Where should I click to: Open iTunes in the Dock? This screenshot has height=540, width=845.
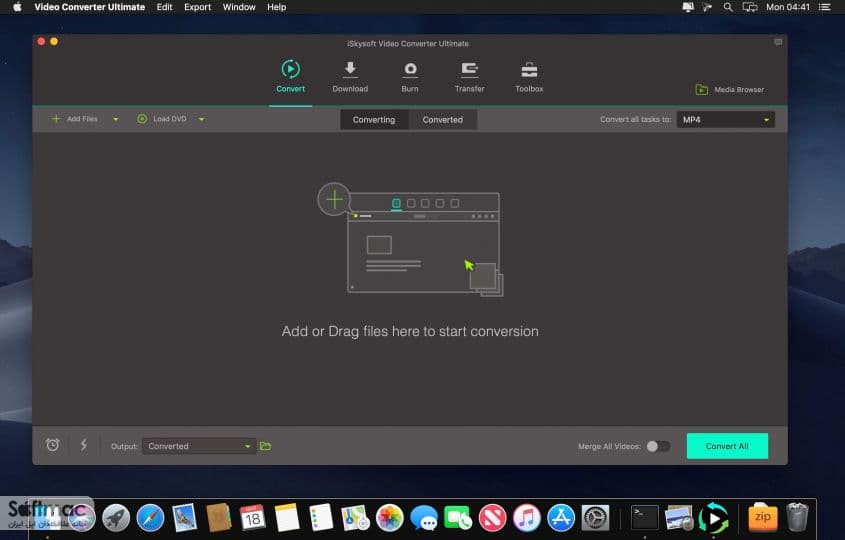coord(527,518)
